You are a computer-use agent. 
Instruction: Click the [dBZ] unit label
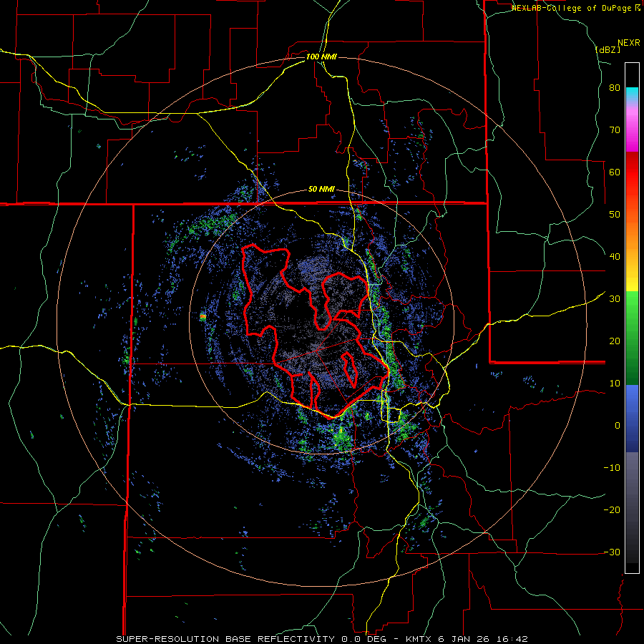click(608, 49)
